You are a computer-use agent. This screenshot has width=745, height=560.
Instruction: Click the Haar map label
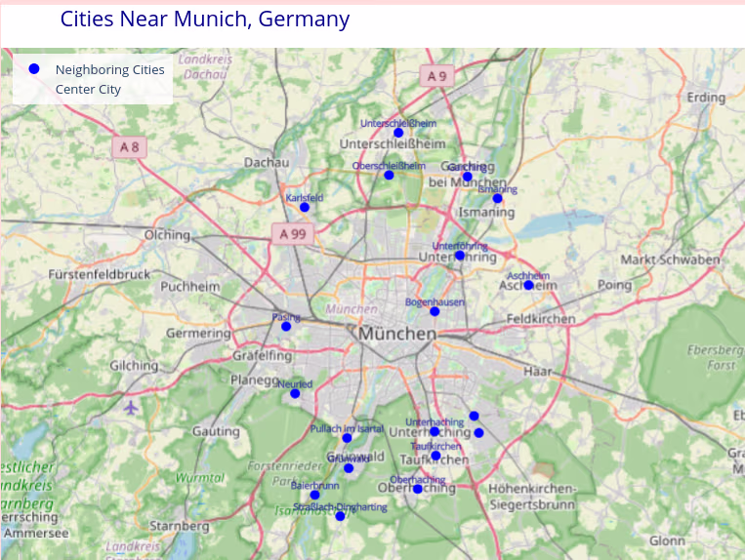537,372
